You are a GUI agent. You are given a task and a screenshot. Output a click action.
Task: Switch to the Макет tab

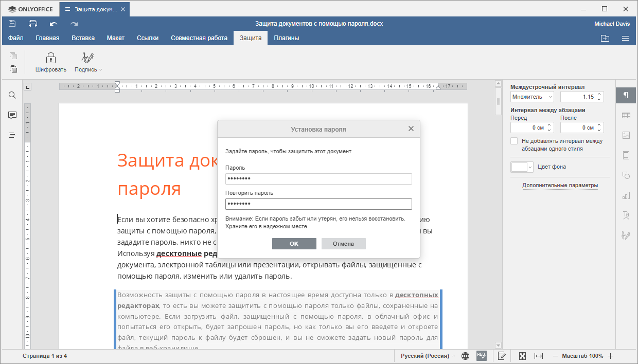(116, 38)
